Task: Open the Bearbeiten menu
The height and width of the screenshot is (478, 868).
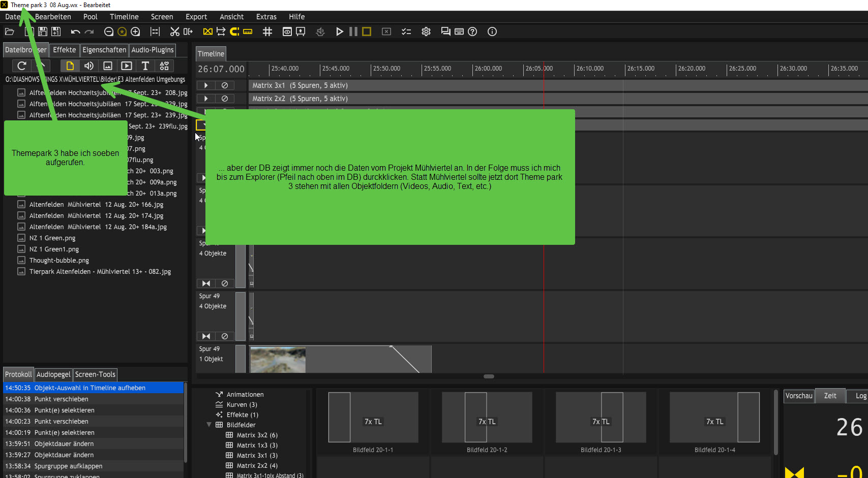Action: tap(53, 17)
